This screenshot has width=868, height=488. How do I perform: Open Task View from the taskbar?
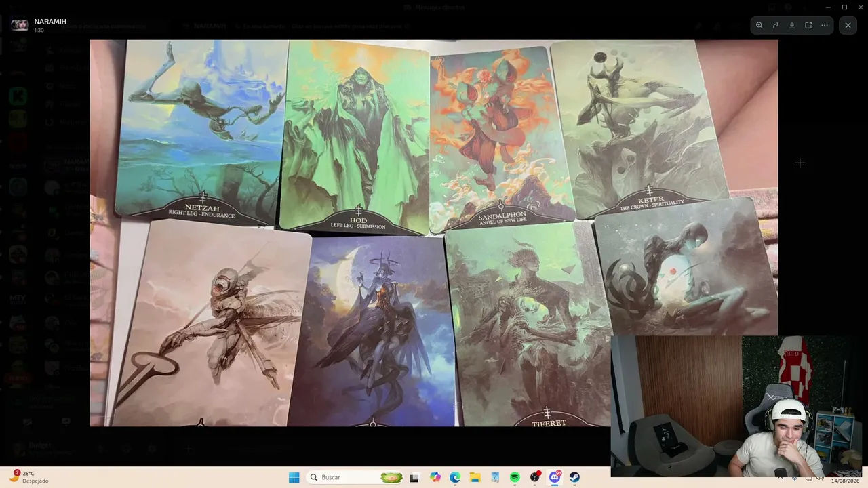[x=414, y=477]
